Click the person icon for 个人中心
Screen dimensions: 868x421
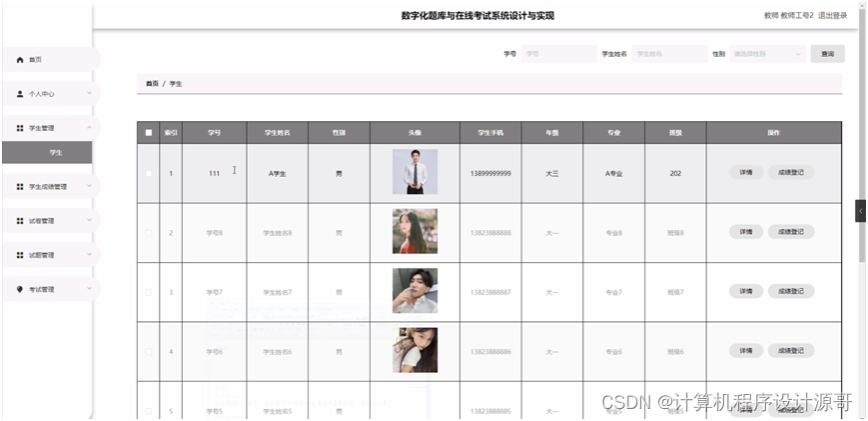point(20,94)
